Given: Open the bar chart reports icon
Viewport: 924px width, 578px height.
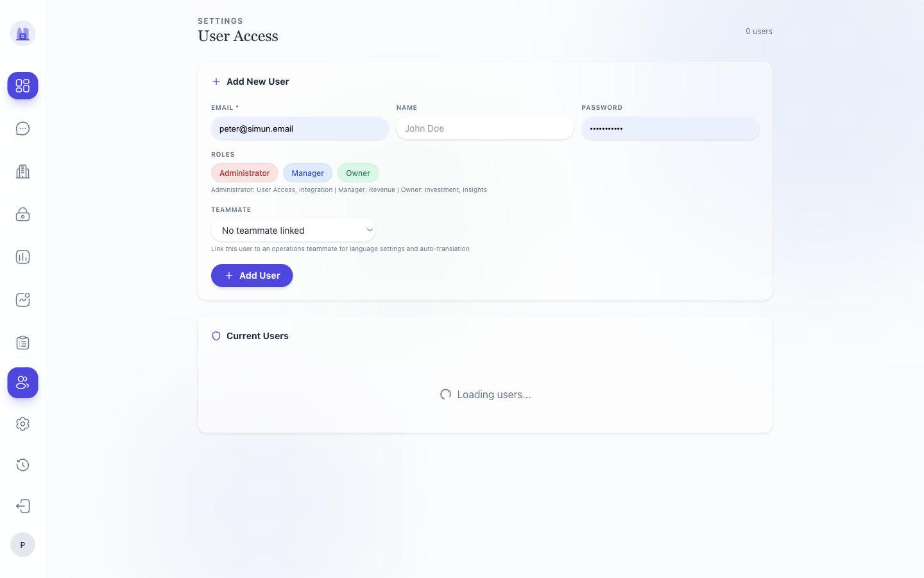Looking at the screenshot, I should (x=22, y=257).
